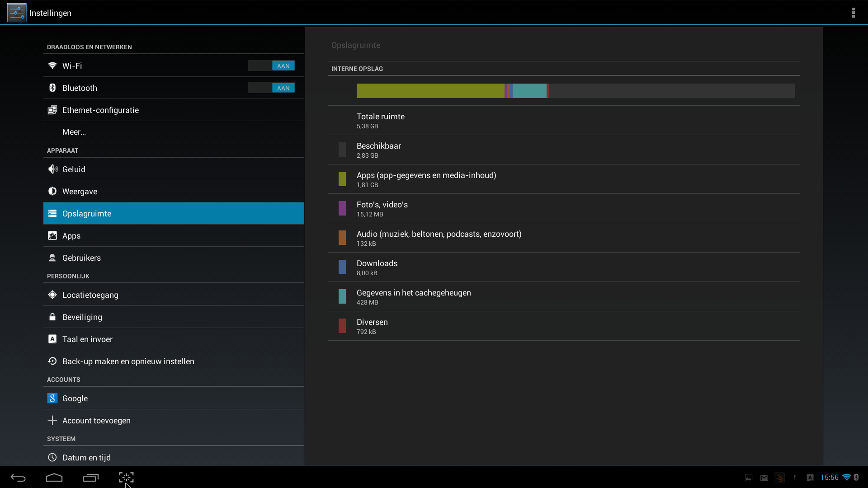The image size is (868, 488).
Task: Open the keyboard input method status icon
Action: (810, 478)
